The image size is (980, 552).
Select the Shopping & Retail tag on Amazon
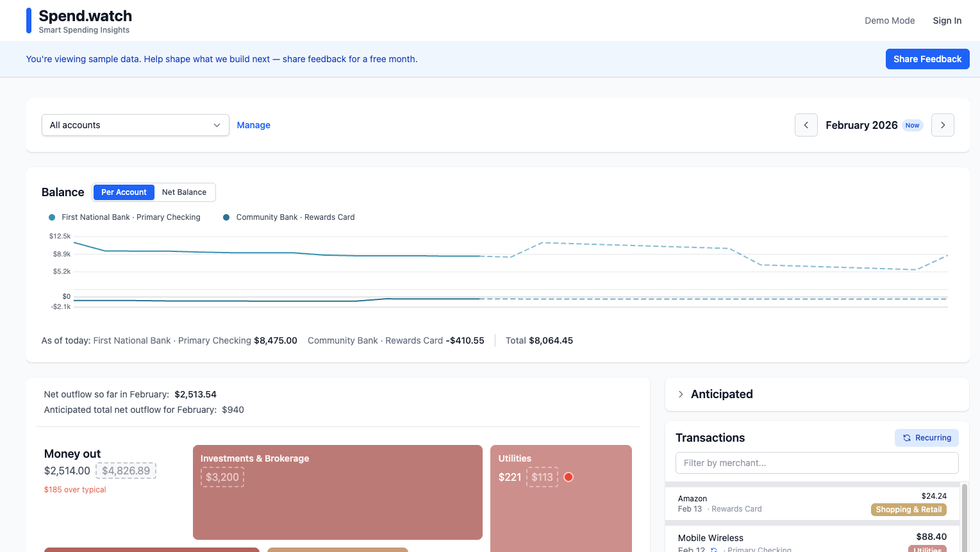(x=909, y=509)
